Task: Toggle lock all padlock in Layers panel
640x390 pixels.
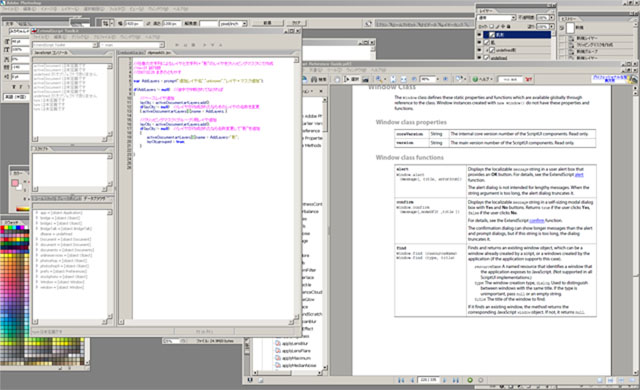Action: (509, 27)
